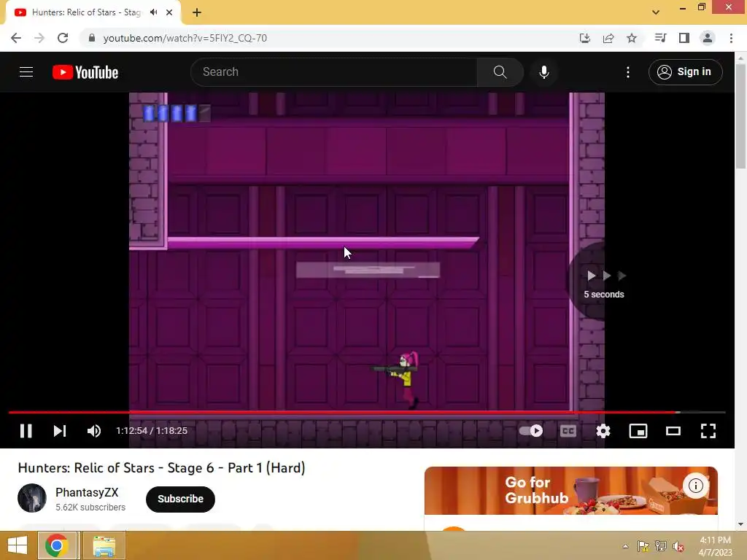Open File Explorer on the taskbar
The image size is (747, 560).
104,545
